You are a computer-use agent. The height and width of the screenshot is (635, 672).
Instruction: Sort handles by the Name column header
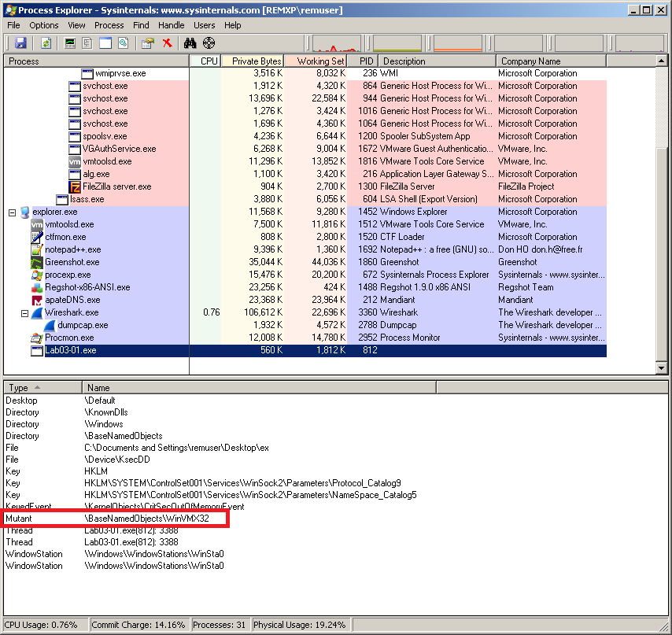coord(260,388)
